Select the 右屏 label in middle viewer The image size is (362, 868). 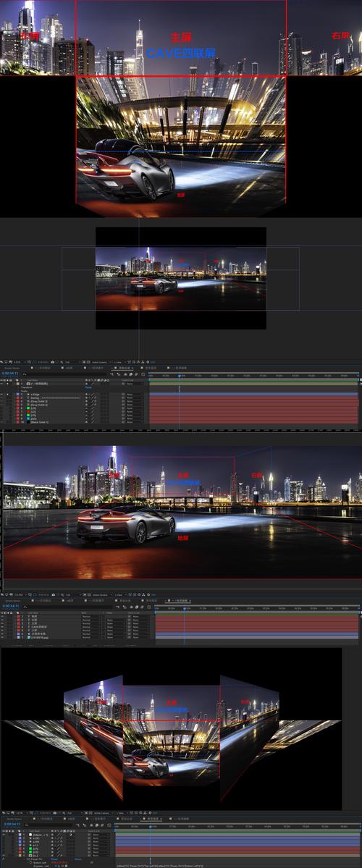click(256, 475)
